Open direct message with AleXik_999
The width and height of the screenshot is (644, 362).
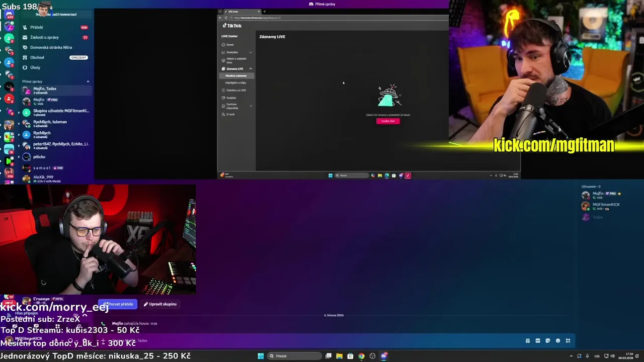point(55,178)
